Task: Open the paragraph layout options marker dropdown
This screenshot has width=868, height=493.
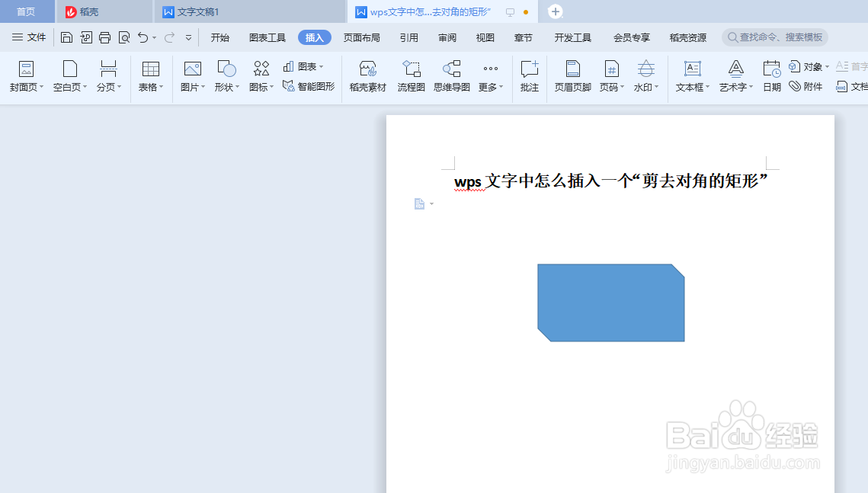Action: [x=432, y=204]
